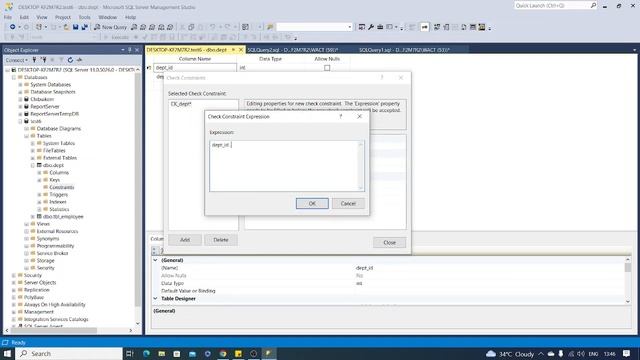The width and height of the screenshot is (640, 360).
Task: Collapse the Tables folder expander
Action: pos(27,136)
